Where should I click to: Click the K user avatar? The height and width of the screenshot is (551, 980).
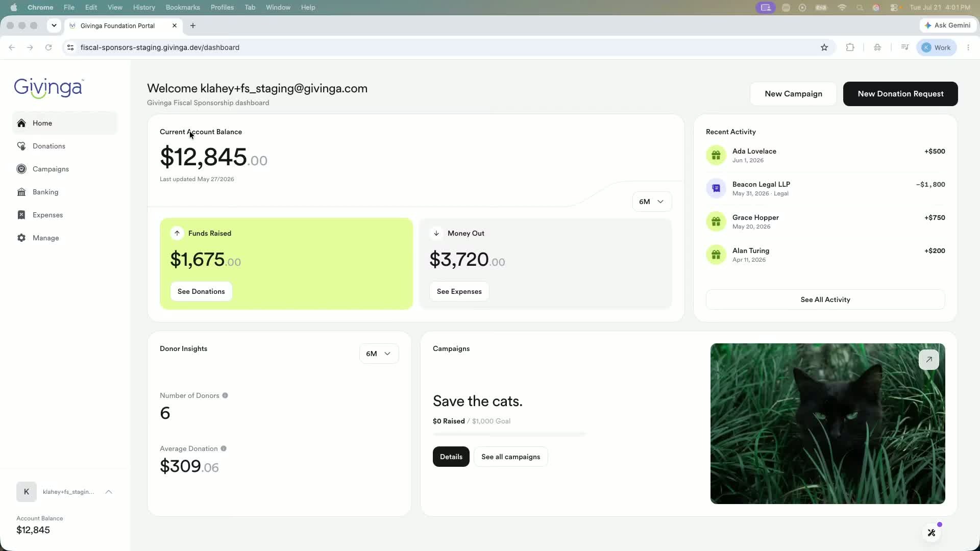click(27, 492)
